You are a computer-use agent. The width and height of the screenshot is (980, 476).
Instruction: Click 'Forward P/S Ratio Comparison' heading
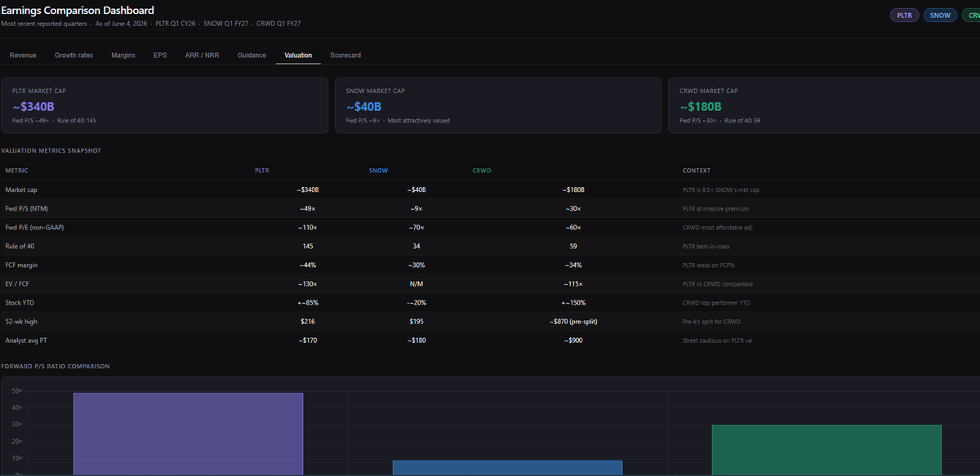click(x=56, y=366)
